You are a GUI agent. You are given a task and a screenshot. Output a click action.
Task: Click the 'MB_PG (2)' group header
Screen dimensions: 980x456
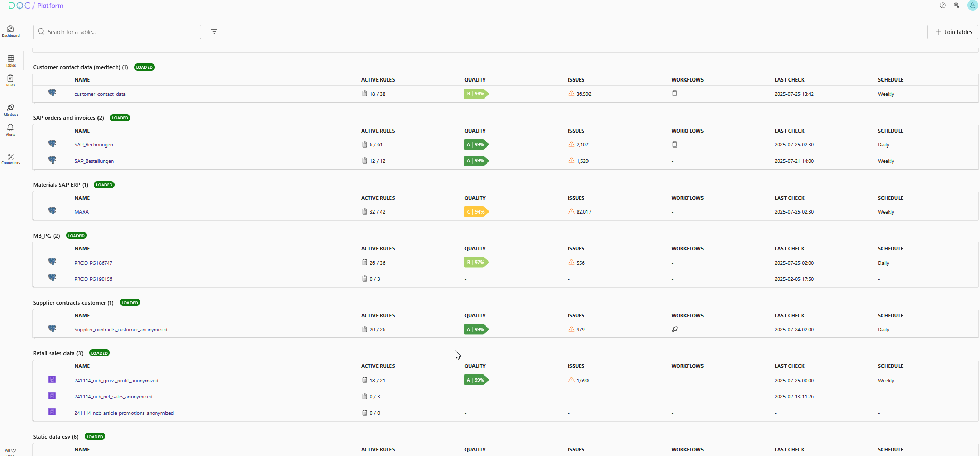pos(46,236)
